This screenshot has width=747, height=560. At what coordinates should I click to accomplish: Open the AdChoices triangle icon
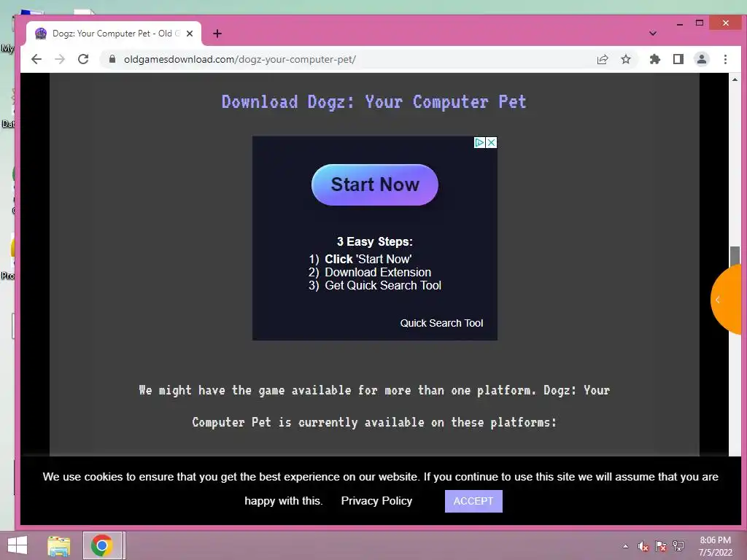pyautogui.click(x=480, y=142)
